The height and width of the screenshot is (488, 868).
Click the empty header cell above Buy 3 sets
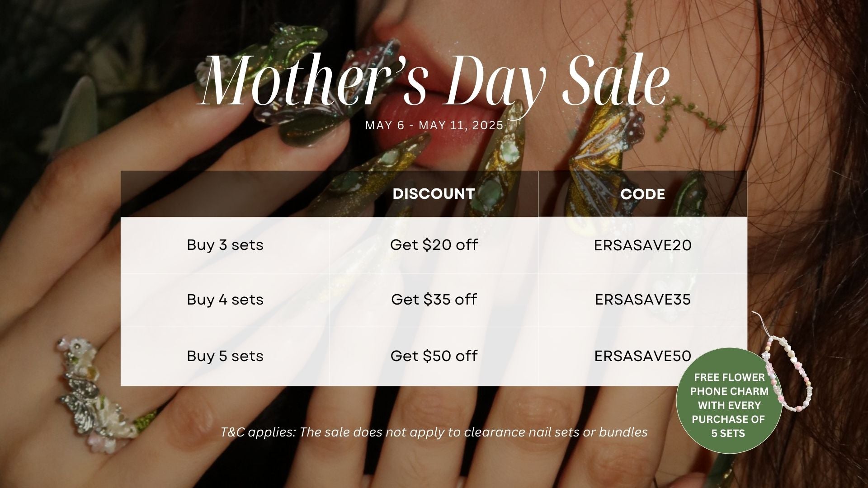(225, 194)
